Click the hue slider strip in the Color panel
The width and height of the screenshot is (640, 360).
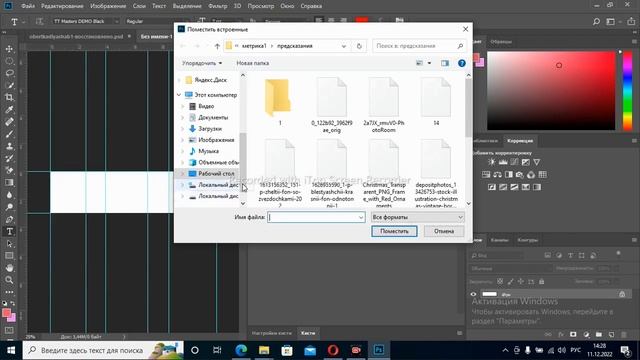(x=627, y=91)
